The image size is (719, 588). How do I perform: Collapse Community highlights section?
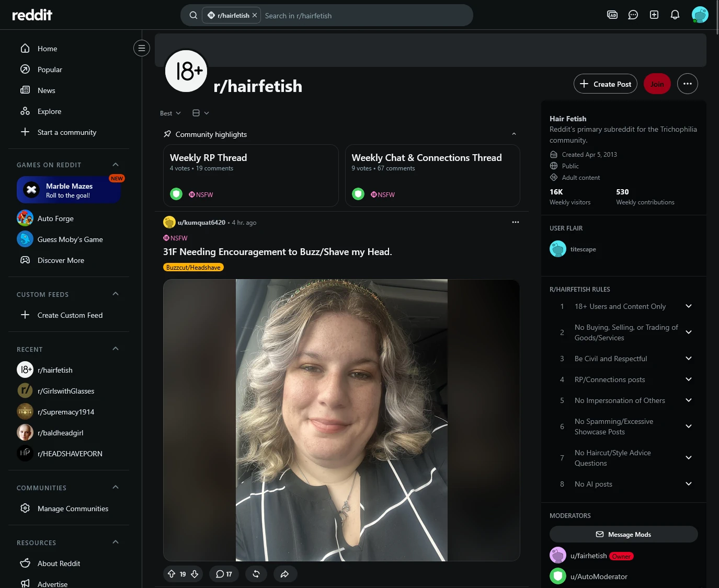click(514, 134)
